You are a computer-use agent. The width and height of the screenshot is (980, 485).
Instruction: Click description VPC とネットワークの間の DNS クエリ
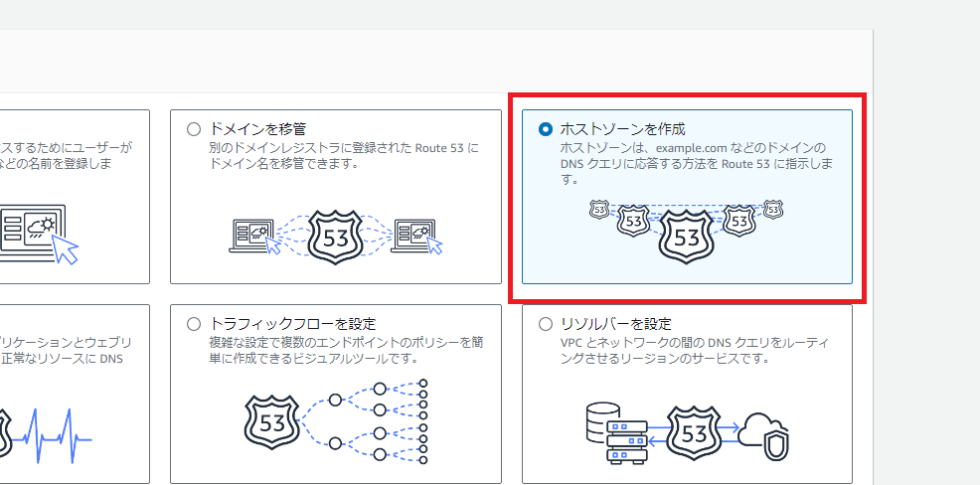tap(696, 351)
